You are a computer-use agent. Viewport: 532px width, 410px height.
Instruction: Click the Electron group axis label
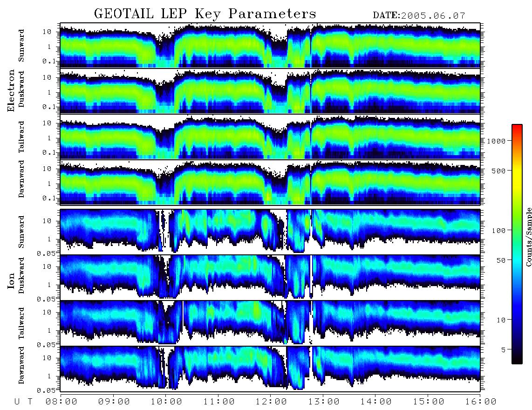click(11, 90)
